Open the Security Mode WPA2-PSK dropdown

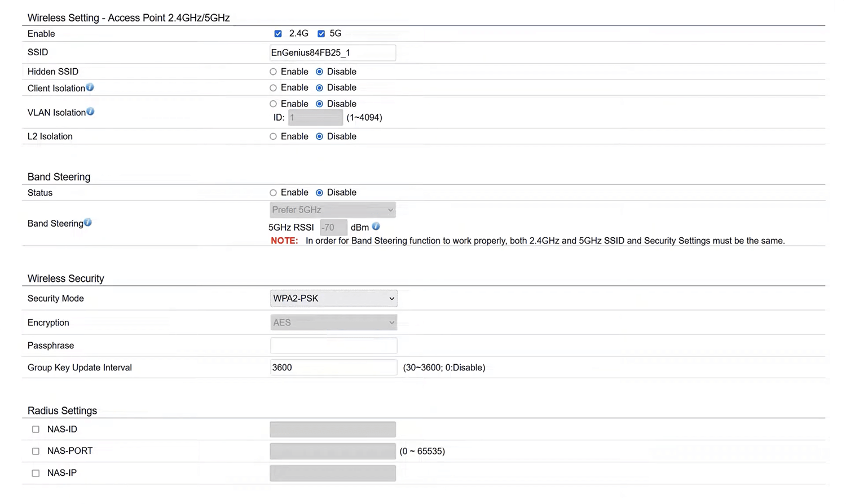(333, 298)
